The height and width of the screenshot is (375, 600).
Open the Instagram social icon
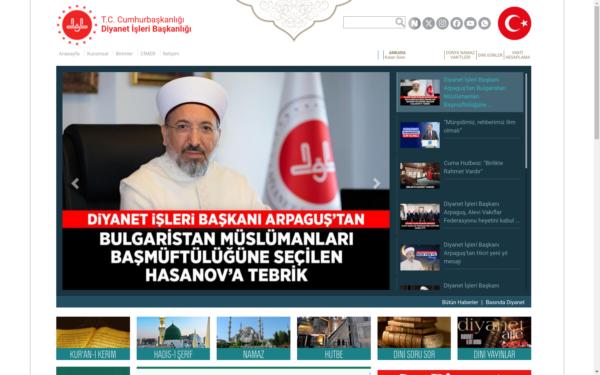pyautogui.click(x=442, y=23)
